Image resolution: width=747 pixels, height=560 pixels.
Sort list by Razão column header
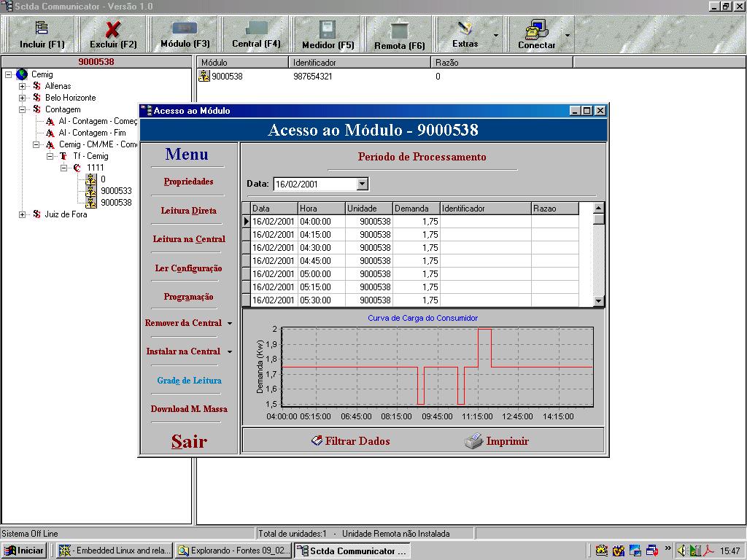click(x=502, y=63)
